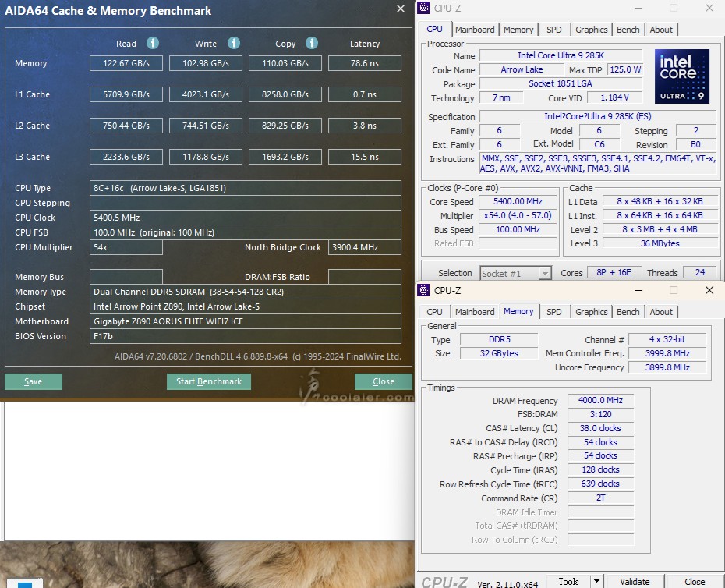Click Code Name value Arrow Lake
725x588 pixels.
(x=522, y=69)
